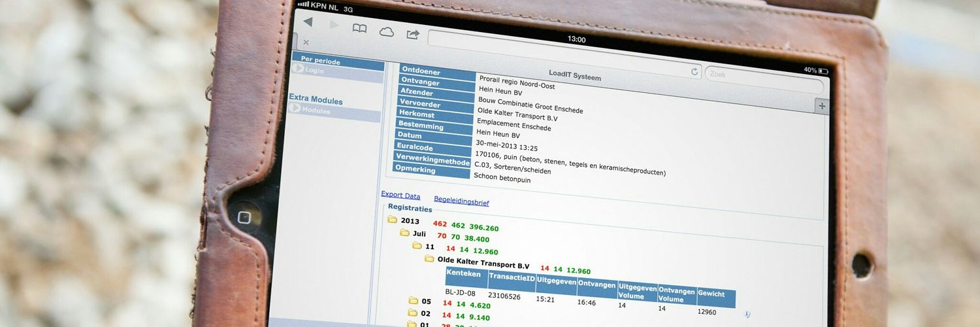Tap the 13:00 clock in status bar
This screenshot has width=980, height=327.
576,39
